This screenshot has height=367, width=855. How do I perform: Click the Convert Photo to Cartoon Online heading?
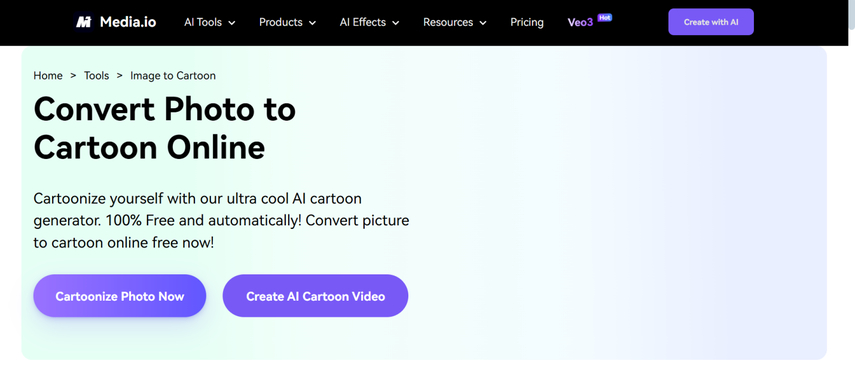165,128
